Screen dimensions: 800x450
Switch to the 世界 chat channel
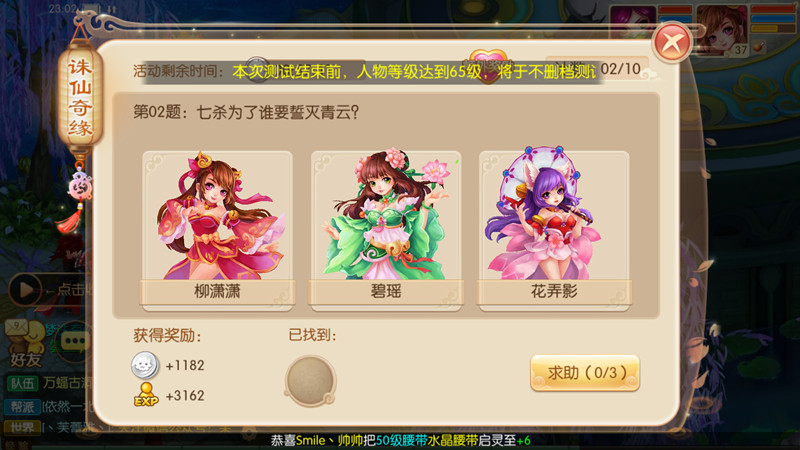pos(22,428)
